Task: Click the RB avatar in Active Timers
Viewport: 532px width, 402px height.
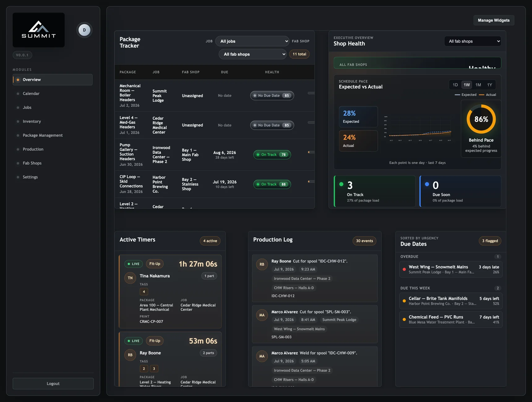Action: point(130,355)
